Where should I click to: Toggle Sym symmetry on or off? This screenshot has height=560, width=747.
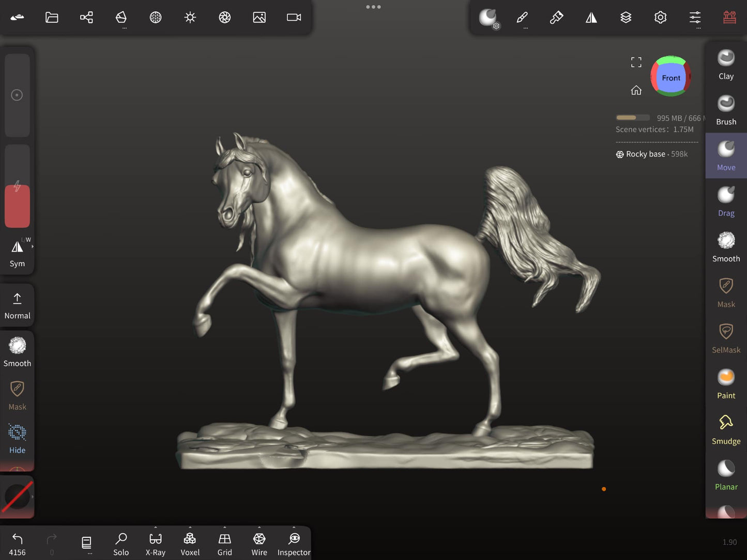(17, 253)
